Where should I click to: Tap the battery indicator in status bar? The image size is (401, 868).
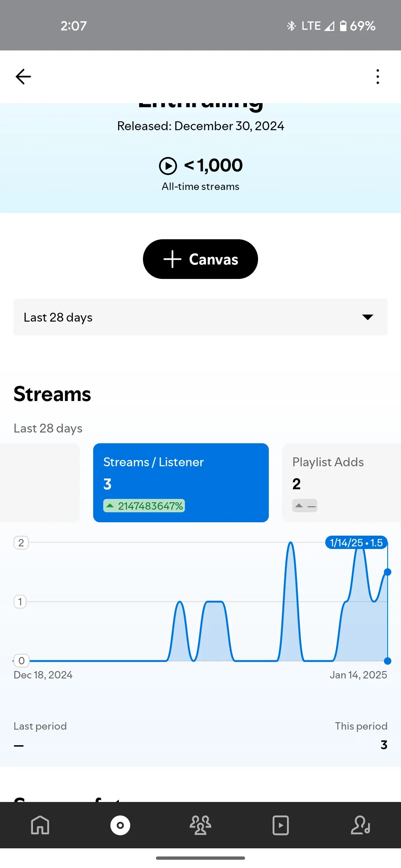tap(343, 26)
